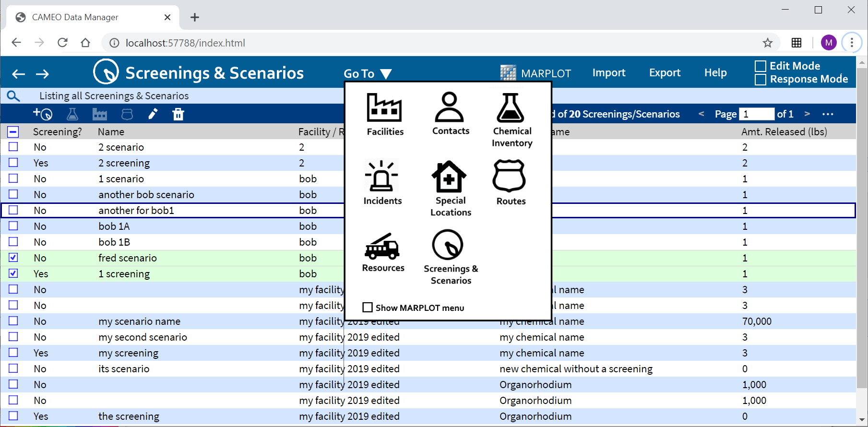Select 'the screening' row name

[129, 416]
